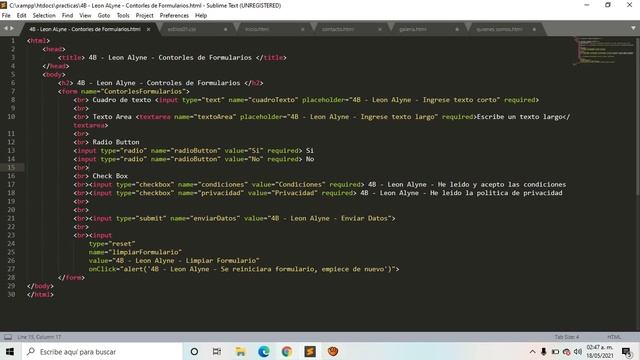Click name="limpiarFormulario" on line 25
The width and height of the screenshot is (640, 360).
[x=136, y=252]
